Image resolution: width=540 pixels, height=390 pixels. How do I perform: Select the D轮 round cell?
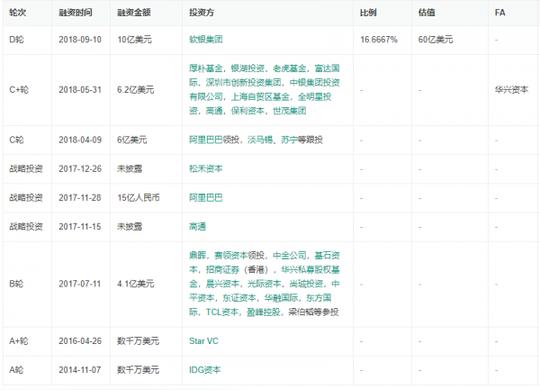tap(17, 39)
